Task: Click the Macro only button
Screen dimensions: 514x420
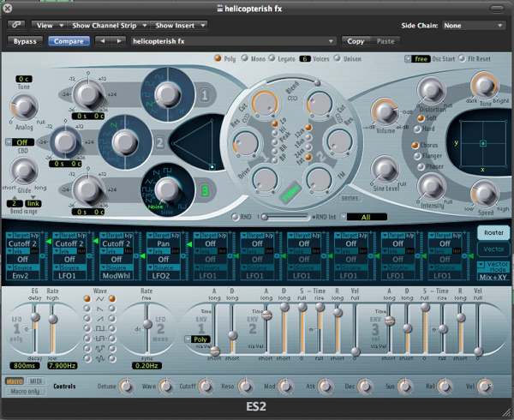Action: coord(25,391)
